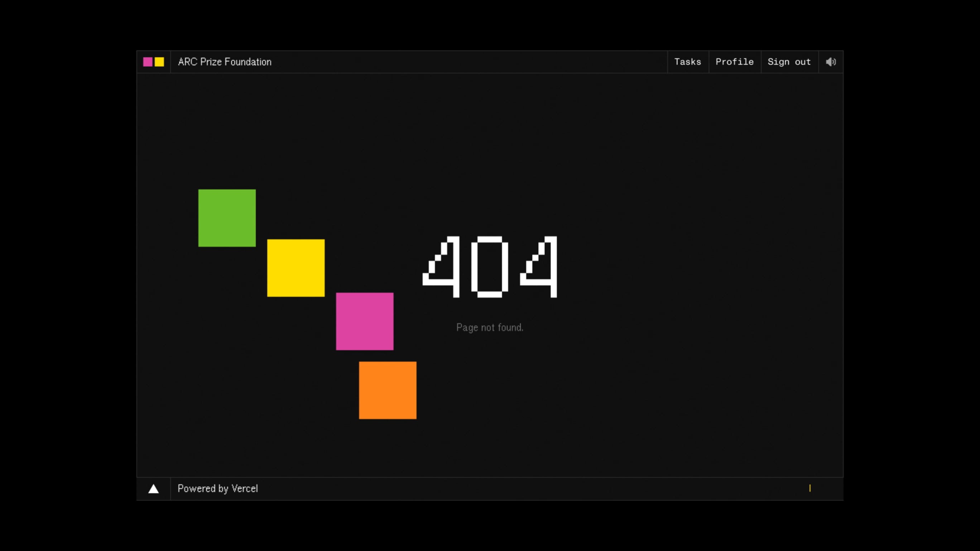
Task: Open the Tasks page
Action: click(x=687, y=62)
